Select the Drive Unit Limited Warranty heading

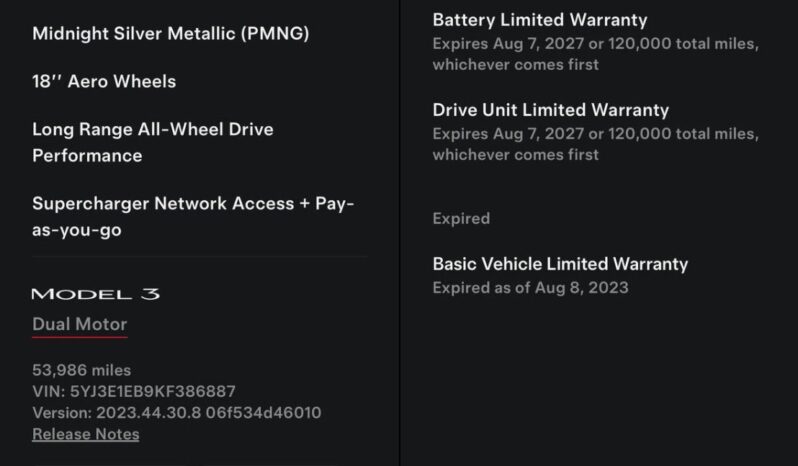click(x=550, y=109)
